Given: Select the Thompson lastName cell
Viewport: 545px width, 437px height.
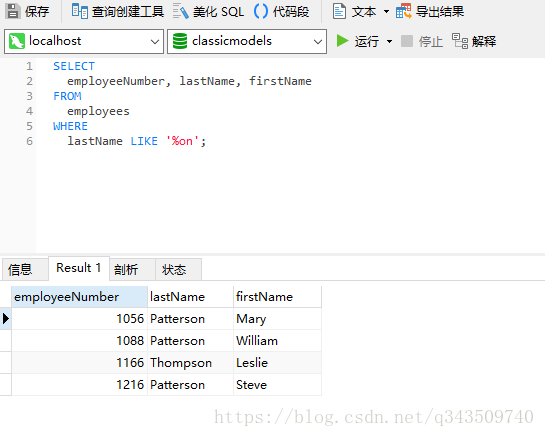Looking at the screenshot, I should coord(190,363).
